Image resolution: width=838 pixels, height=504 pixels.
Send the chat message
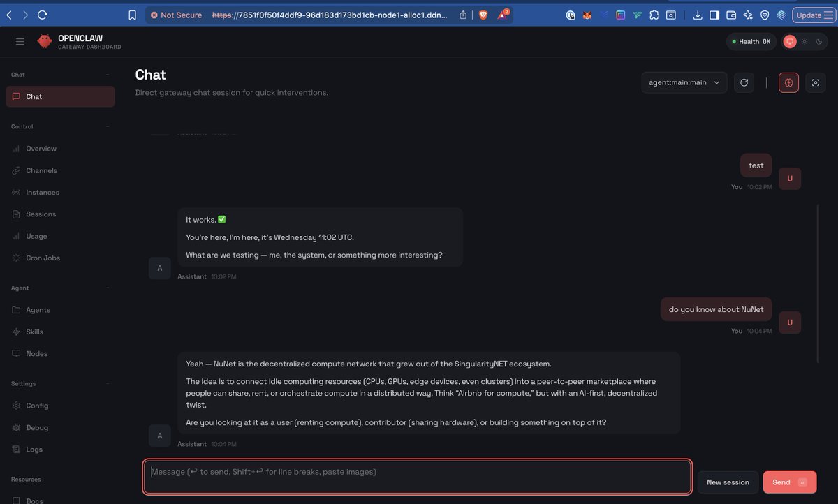pyautogui.click(x=790, y=482)
